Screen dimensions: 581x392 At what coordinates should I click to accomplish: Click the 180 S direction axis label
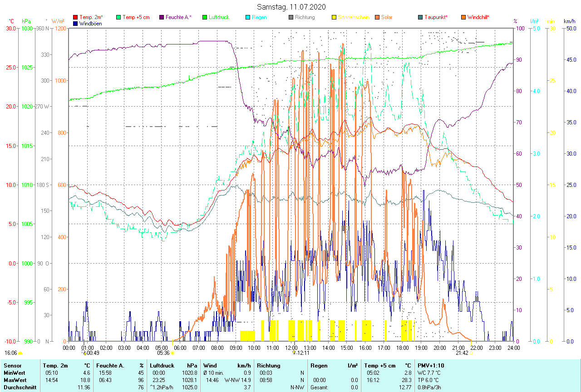[x=42, y=185]
